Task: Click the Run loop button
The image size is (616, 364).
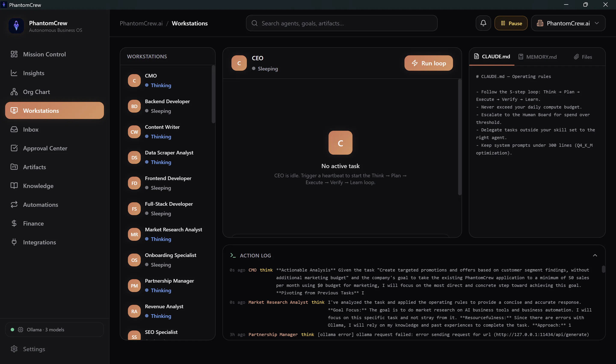Action: click(428, 63)
